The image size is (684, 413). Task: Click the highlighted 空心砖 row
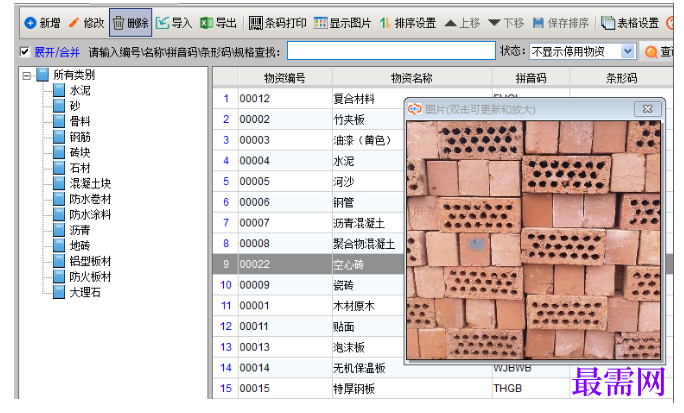pos(308,264)
